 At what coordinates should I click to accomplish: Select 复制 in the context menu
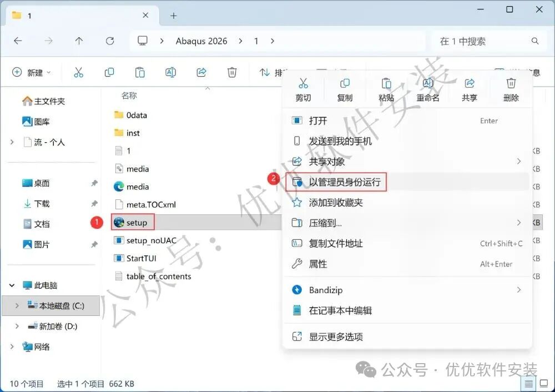(x=345, y=89)
